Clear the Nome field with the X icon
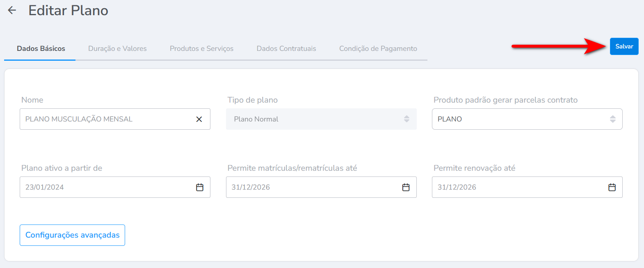 [199, 119]
